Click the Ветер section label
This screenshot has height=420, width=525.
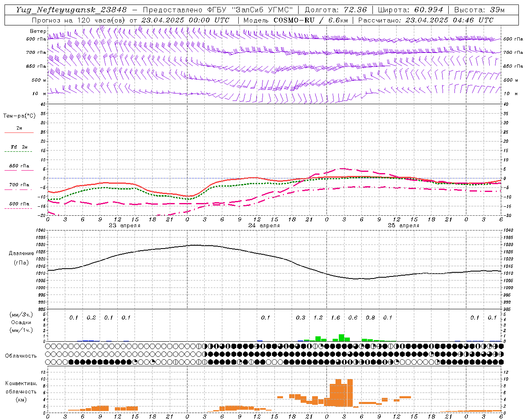pyautogui.click(x=38, y=31)
